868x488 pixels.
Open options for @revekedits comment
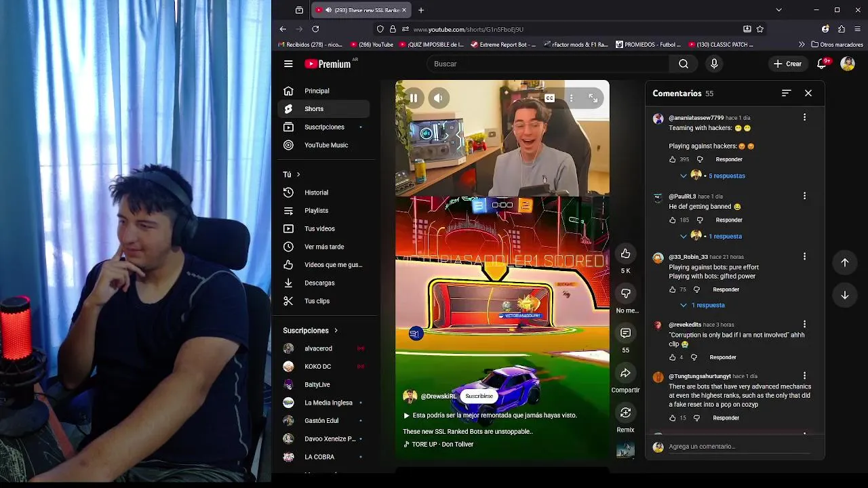click(804, 324)
